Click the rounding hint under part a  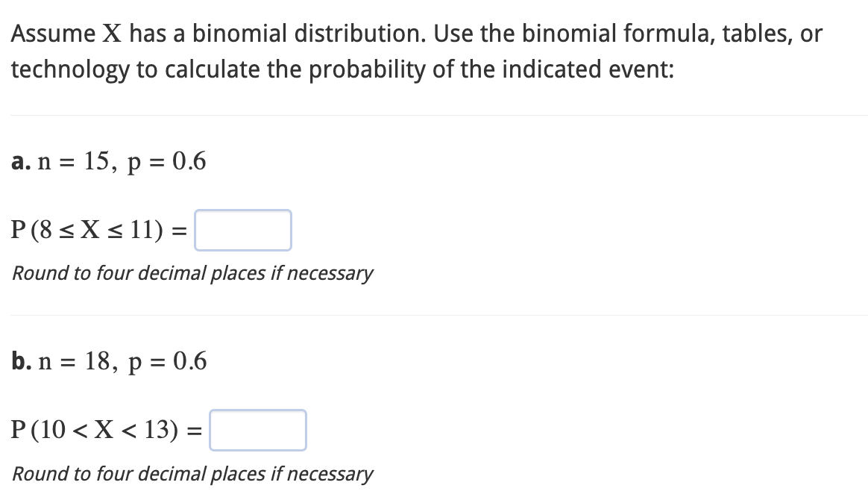click(x=192, y=274)
